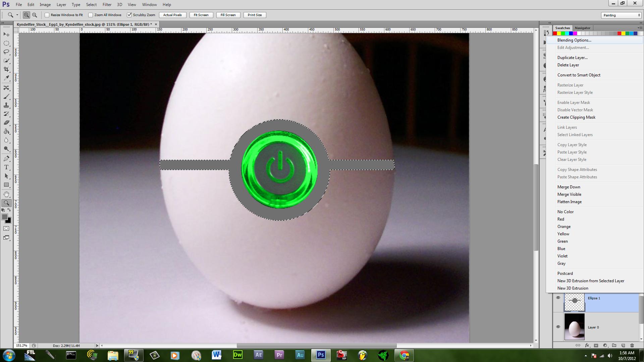Image resolution: width=644 pixels, height=362 pixels.
Task: Pick the red swatch in Swatches panel
Action: [555, 34]
